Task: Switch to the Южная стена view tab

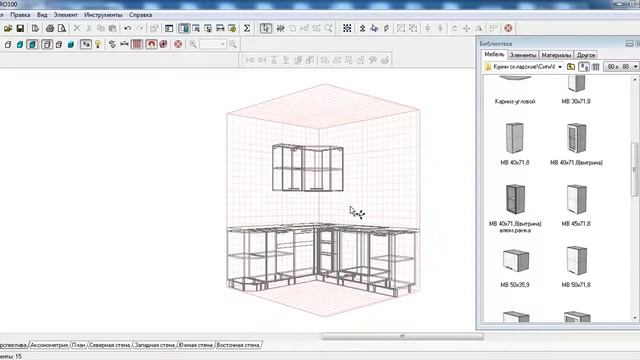Action: pos(196,345)
